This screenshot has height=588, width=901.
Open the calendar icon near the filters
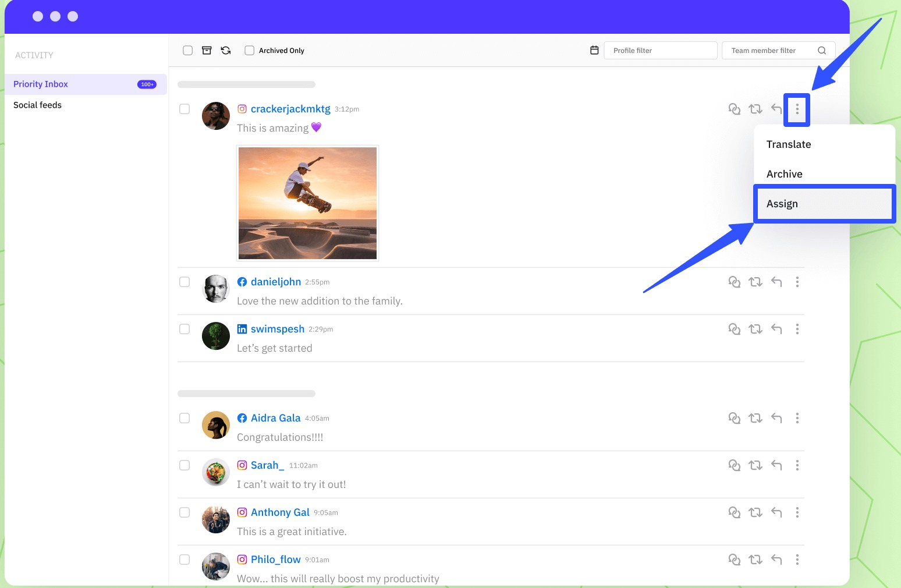[x=594, y=50]
